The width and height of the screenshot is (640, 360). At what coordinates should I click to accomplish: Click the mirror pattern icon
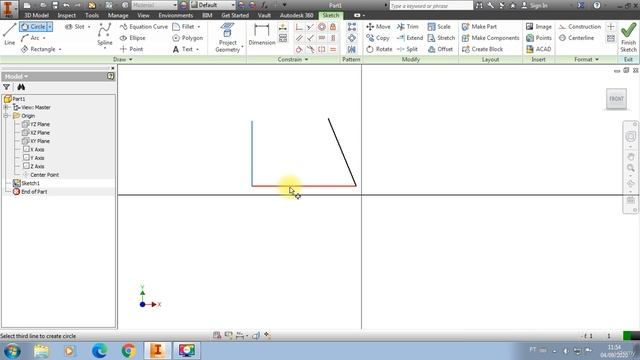(351, 49)
